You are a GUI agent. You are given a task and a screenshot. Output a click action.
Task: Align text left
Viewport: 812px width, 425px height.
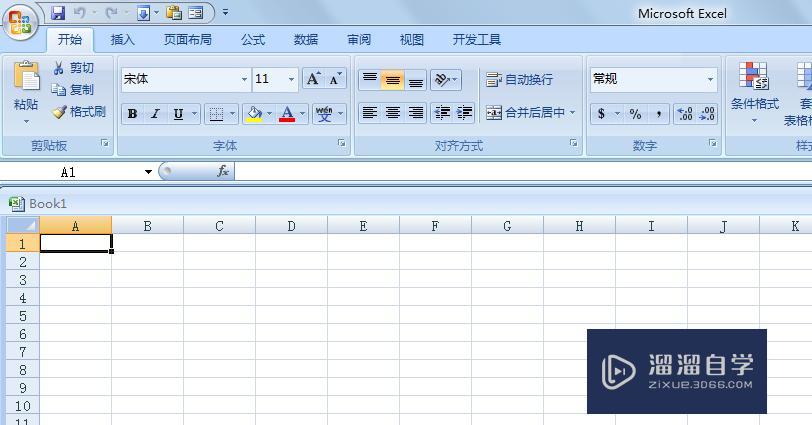click(x=369, y=113)
